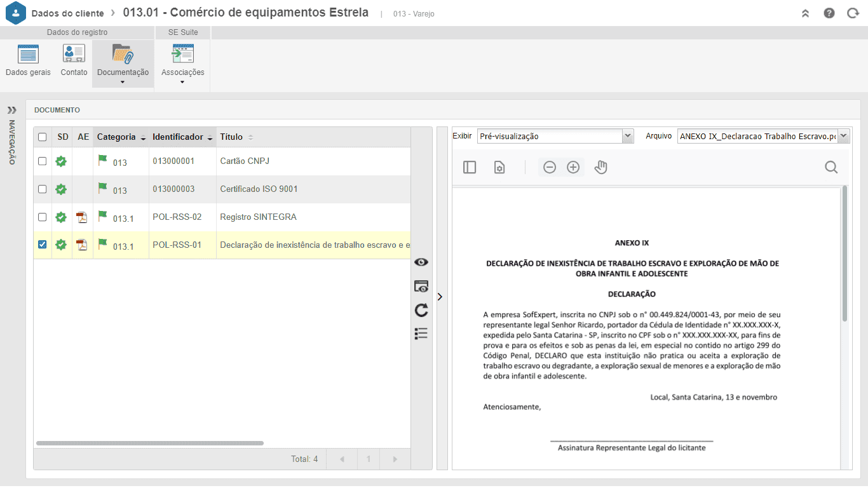Click the eye view document icon
The image size is (868, 488).
[x=421, y=262]
